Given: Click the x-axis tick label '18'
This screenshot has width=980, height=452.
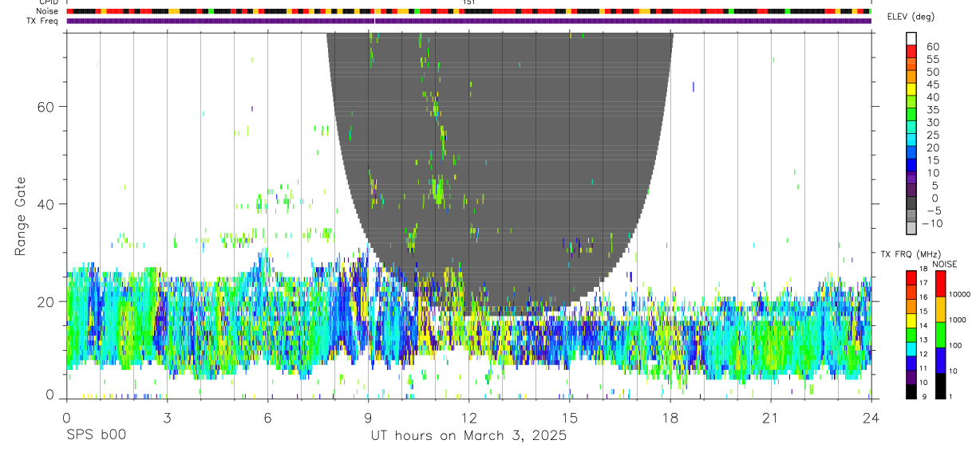Looking at the screenshot, I should point(670,418).
